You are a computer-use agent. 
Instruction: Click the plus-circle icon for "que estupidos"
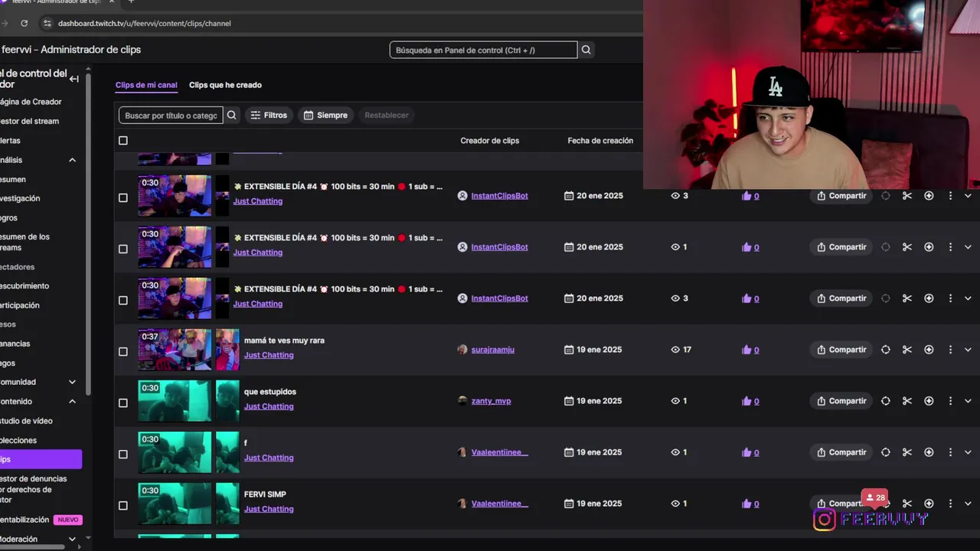click(929, 401)
